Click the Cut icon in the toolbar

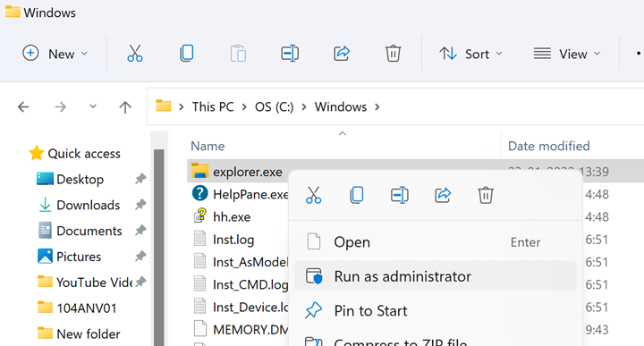135,54
